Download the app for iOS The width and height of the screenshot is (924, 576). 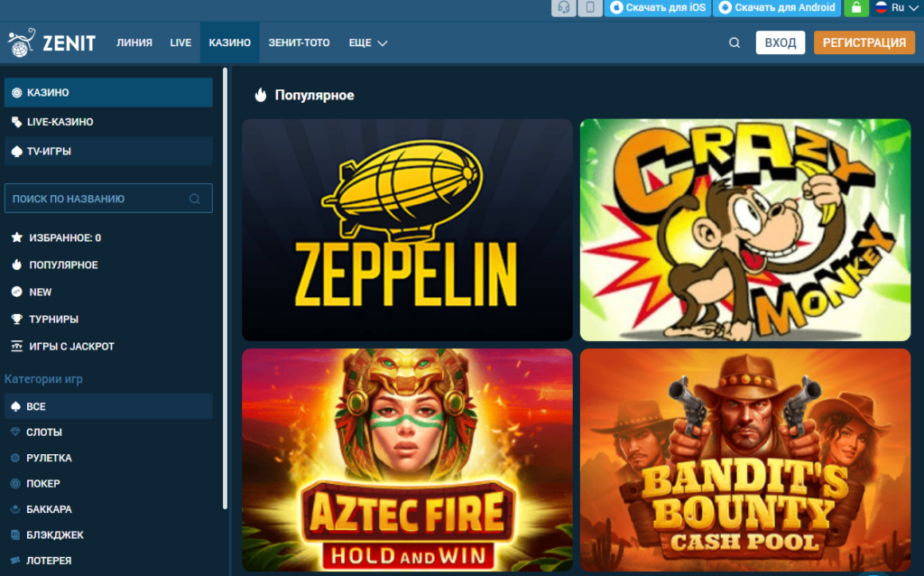[x=658, y=7]
